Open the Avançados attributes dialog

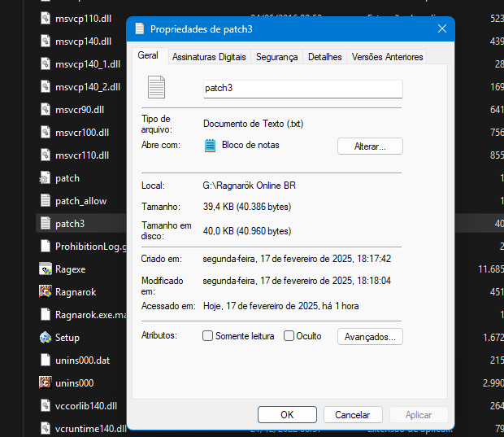click(370, 336)
